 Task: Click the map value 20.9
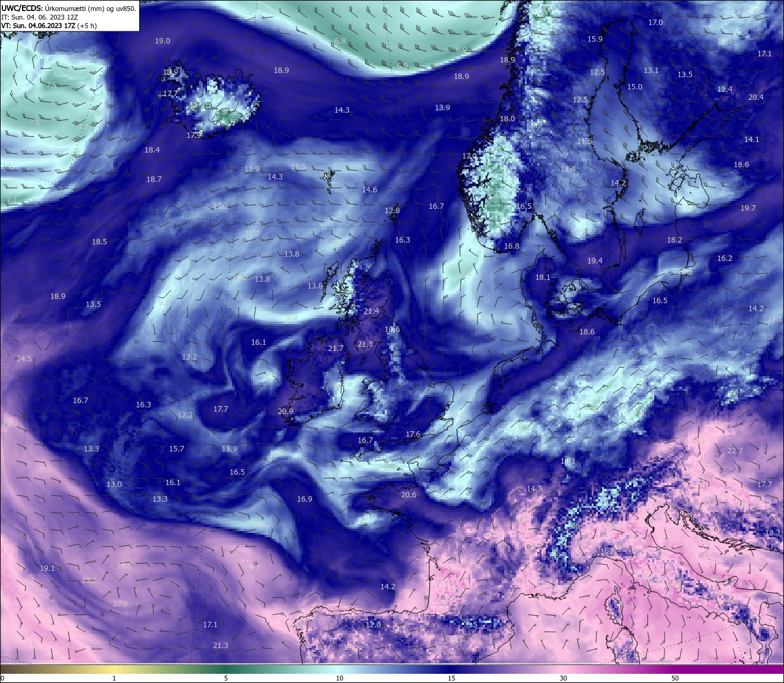pos(285,412)
